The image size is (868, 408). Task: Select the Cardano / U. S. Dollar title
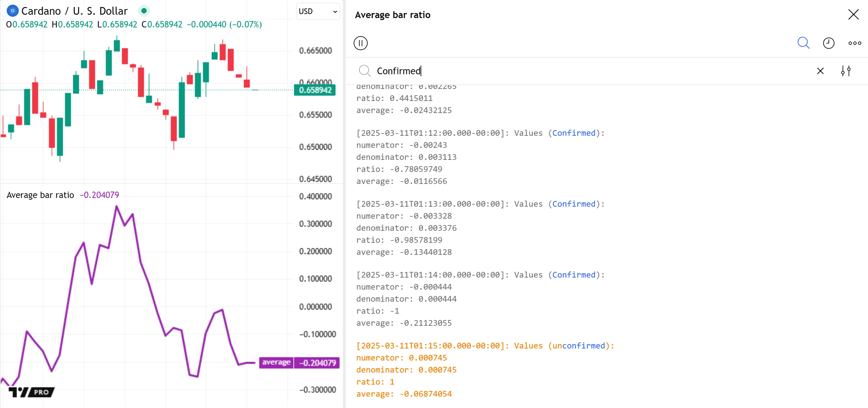(74, 11)
